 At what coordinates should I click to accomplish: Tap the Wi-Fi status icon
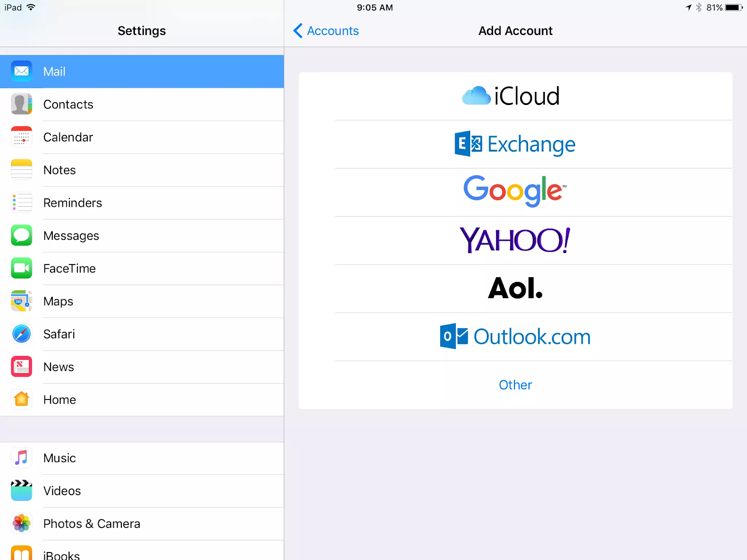point(31,7)
